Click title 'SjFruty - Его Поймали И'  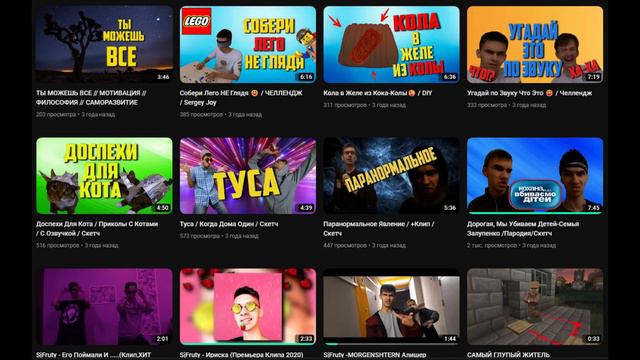coord(93,355)
